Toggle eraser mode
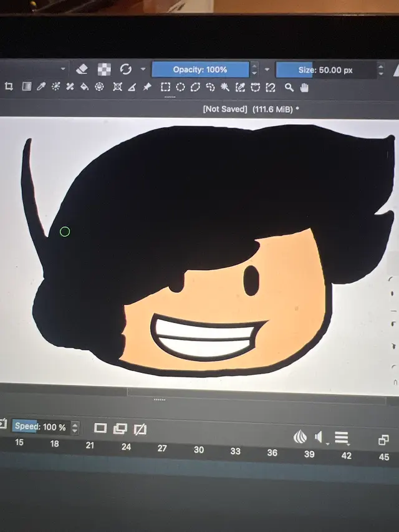This screenshot has width=399, height=532. (82, 69)
